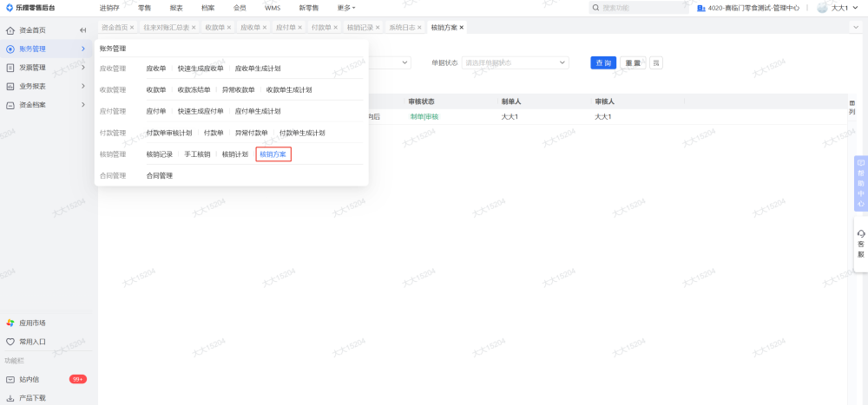Close the 核销记录 tab
The image size is (868, 405).
(378, 27)
